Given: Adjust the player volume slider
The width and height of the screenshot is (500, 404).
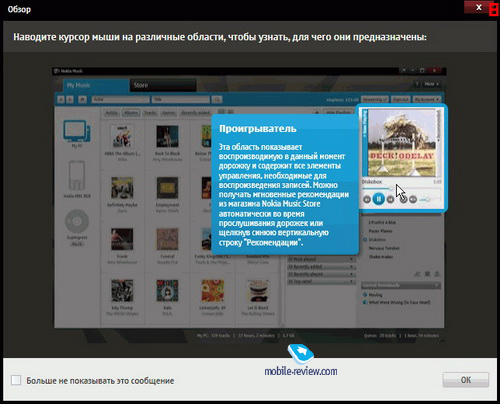Looking at the screenshot, I should click(430, 199).
